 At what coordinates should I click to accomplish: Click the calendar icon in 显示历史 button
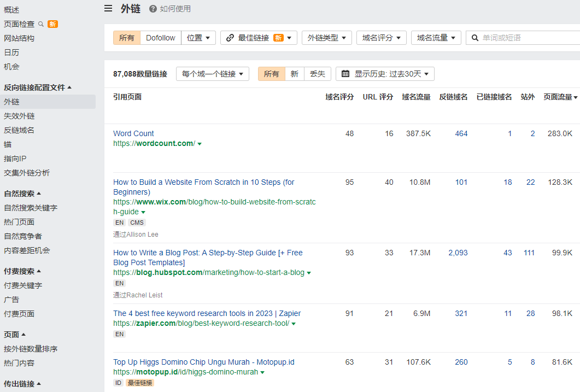coord(346,74)
